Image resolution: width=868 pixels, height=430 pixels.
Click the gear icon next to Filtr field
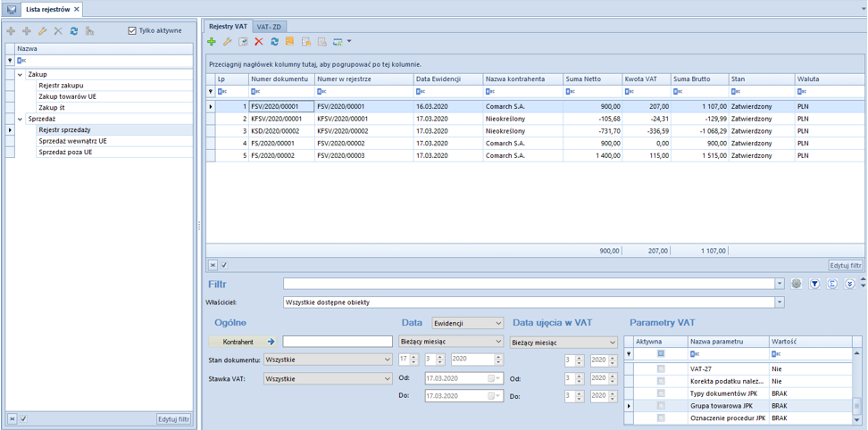797,284
